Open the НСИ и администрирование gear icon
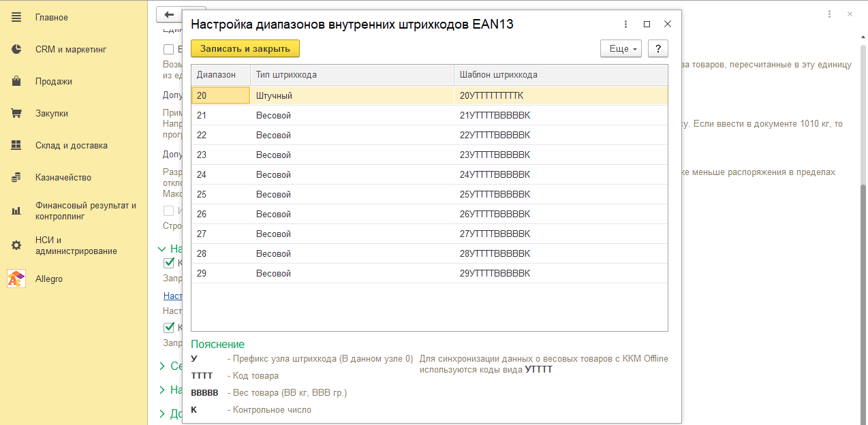 (x=16, y=245)
